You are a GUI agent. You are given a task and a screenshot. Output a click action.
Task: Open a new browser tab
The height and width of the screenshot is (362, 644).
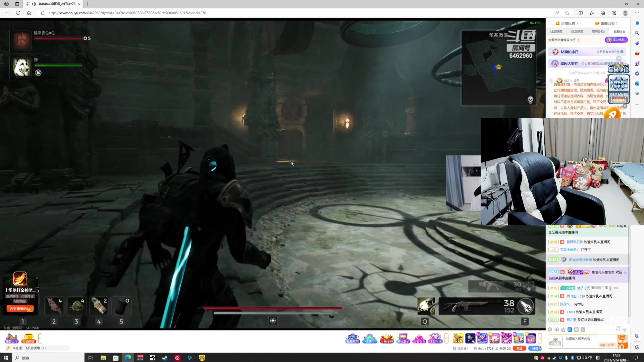click(x=88, y=4)
